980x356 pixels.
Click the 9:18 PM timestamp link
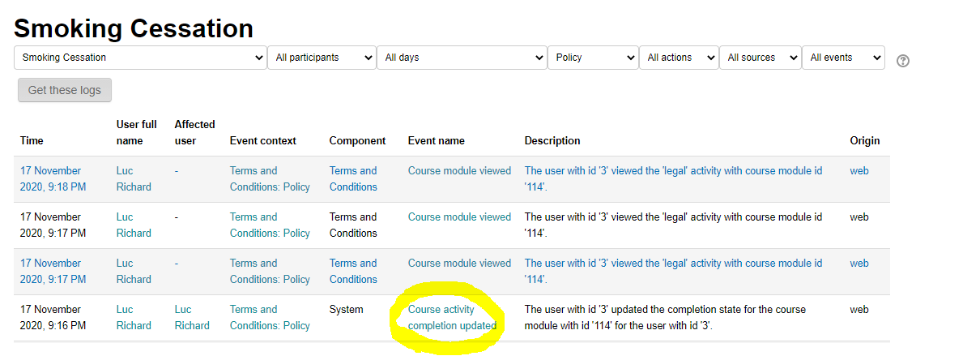[x=51, y=178]
